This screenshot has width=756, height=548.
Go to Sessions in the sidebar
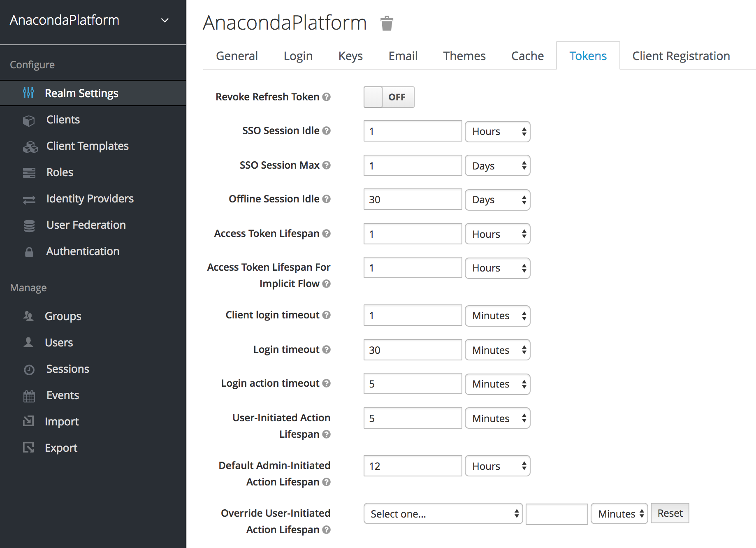coord(67,369)
